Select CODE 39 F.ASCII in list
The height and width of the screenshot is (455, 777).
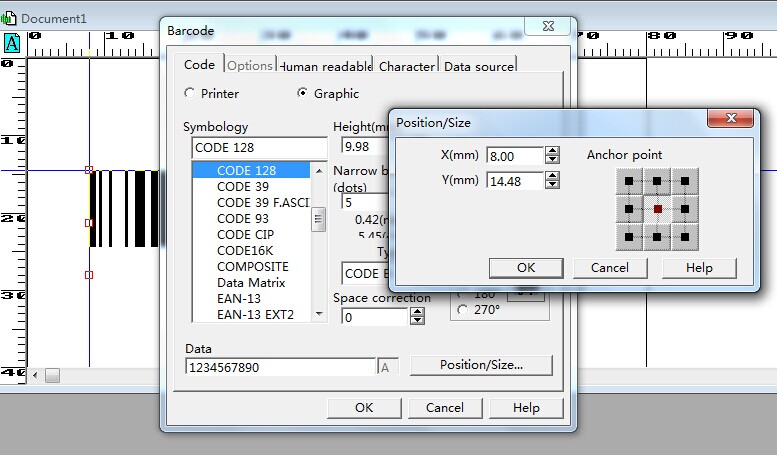tap(251, 203)
